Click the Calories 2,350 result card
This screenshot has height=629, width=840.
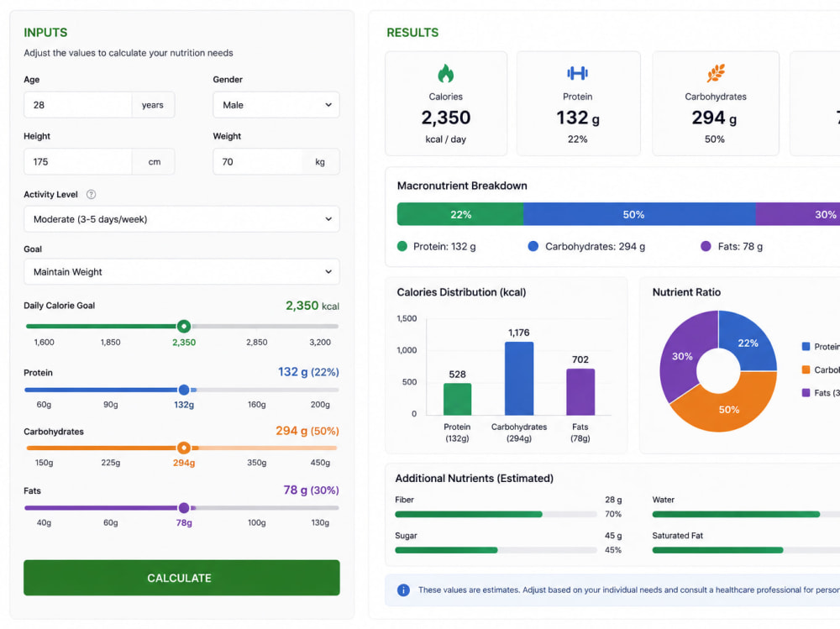click(x=446, y=103)
